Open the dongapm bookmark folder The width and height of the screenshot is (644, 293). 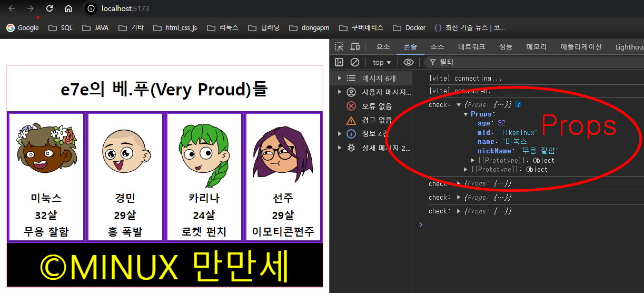[310, 28]
